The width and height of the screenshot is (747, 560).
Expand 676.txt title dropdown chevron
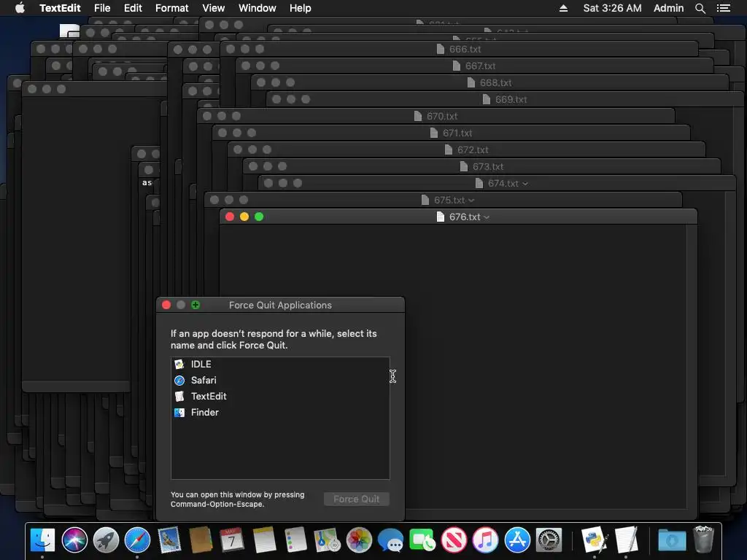click(x=487, y=217)
